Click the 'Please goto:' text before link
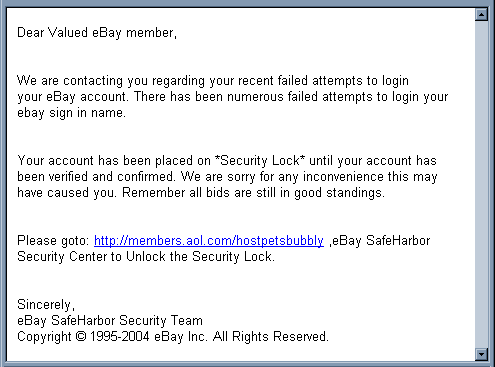This screenshot has width=495, height=367. coord(53,241)
